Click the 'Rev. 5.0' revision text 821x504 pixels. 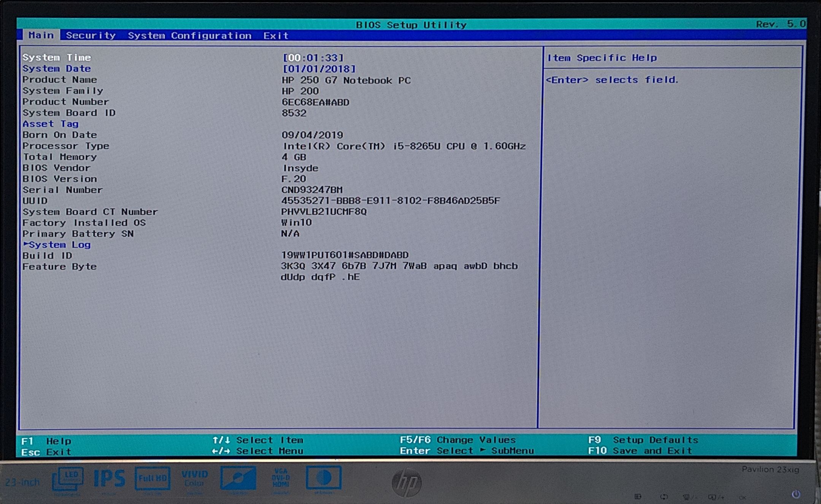click(x=781, y=24)
